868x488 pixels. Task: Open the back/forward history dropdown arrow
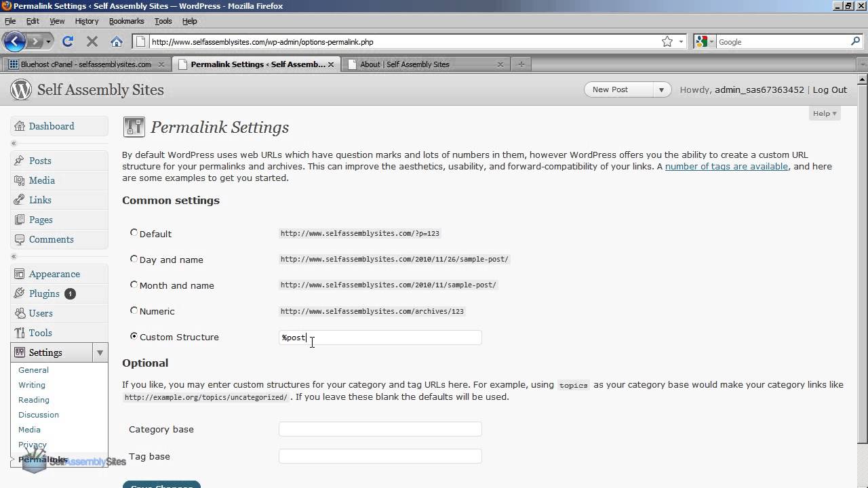pos(48,41)
